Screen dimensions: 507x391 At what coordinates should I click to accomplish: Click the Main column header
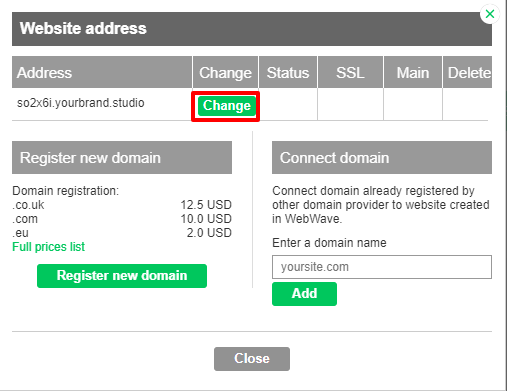[x=413, y=72]
